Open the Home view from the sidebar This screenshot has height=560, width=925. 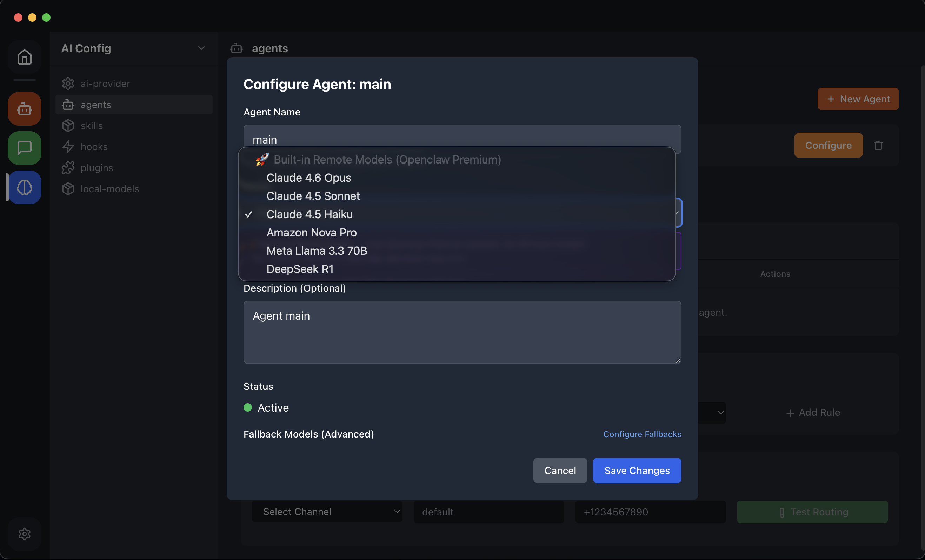coord(24,57)
